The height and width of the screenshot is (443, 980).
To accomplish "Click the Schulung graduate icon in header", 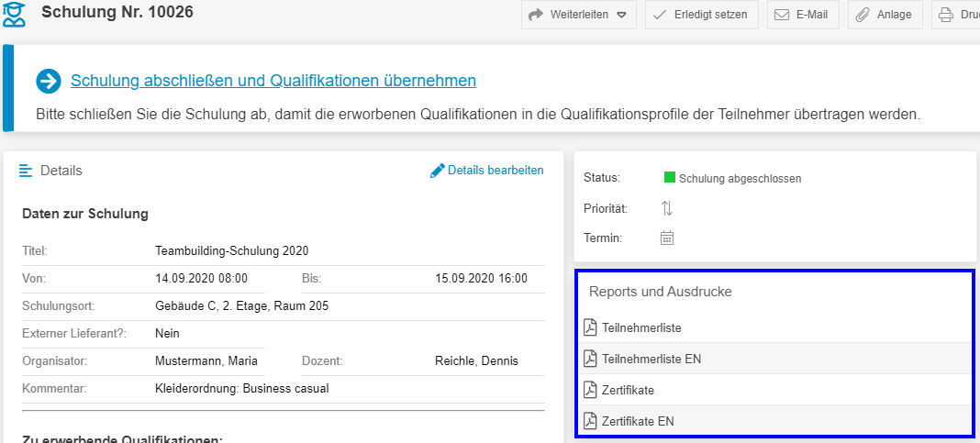I will tap(14, 15).
